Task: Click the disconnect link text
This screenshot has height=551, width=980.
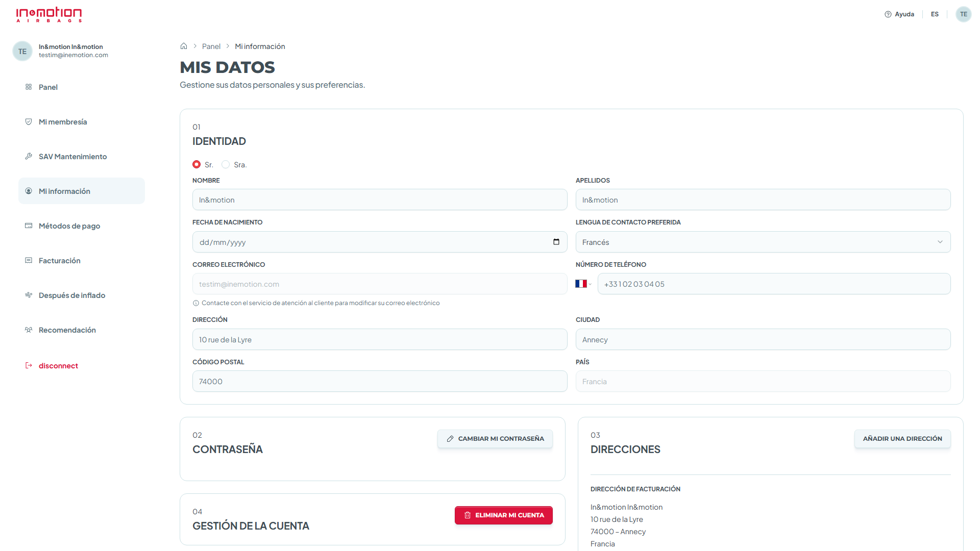Action: click(x=58, y=366)
